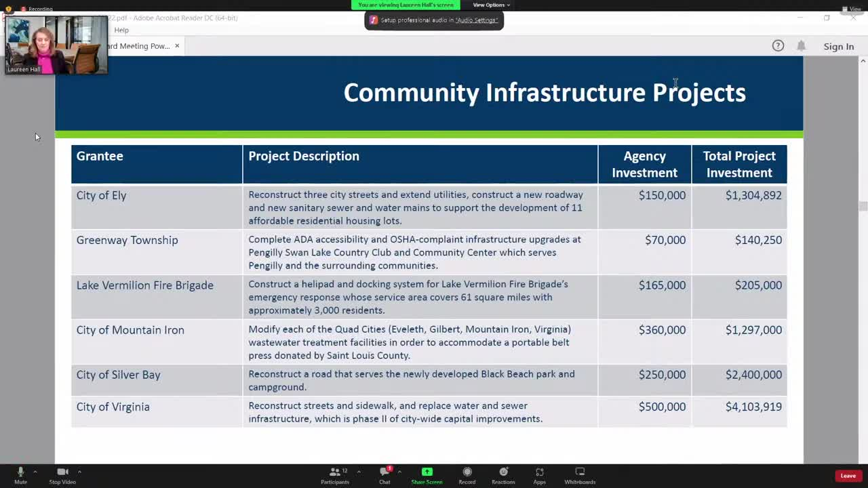Open the Zoom Apps panel
868x488 pixels.
(539, 472)
